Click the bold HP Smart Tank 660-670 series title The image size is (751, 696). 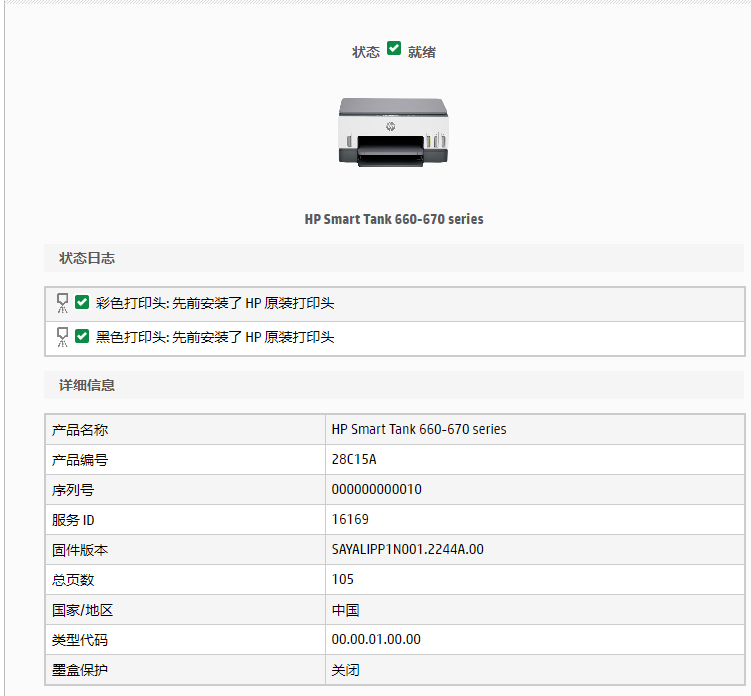coord(394,219)
